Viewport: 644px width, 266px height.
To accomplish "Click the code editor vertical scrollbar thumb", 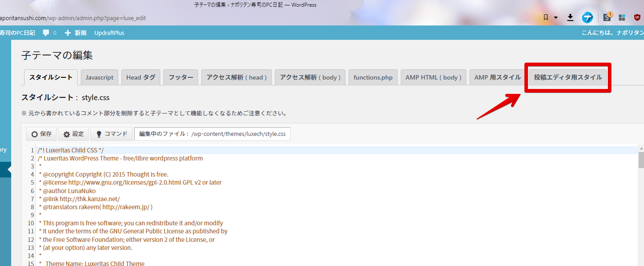I will [641, 160].
